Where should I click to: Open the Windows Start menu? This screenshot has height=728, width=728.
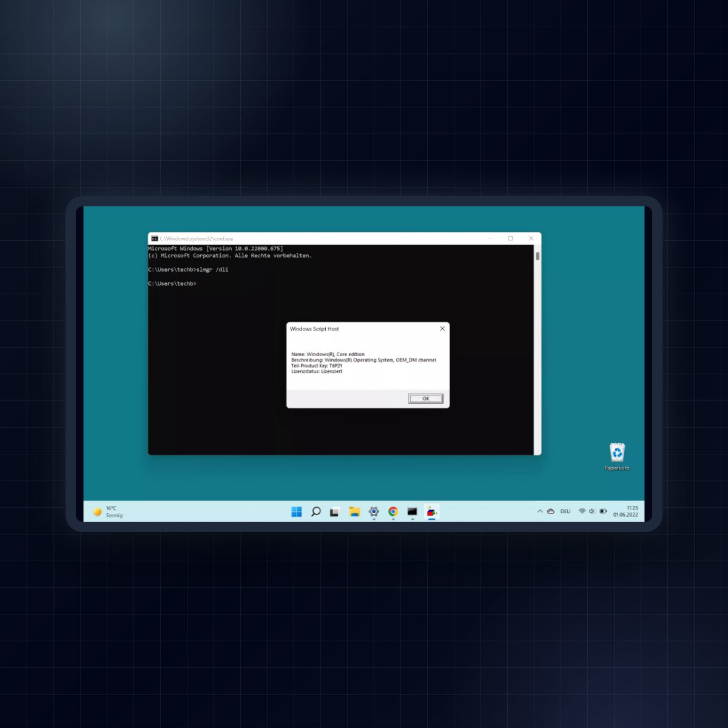click(x=297, y=511)
